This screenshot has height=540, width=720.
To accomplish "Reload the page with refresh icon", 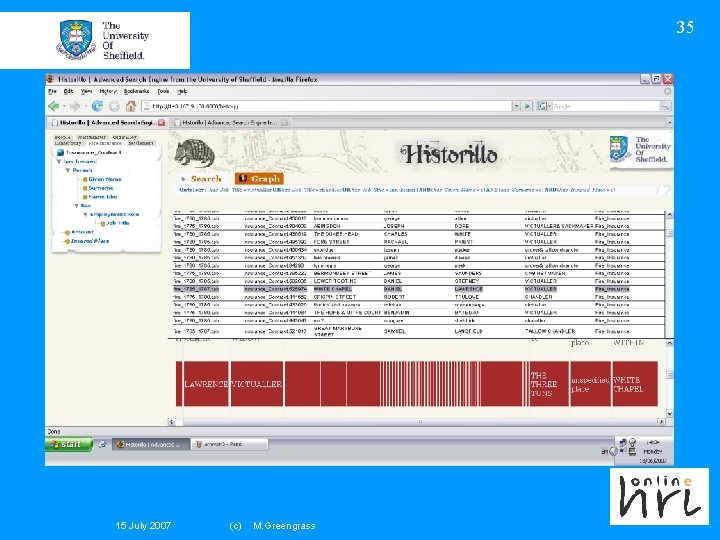I will tap(97, 106).
